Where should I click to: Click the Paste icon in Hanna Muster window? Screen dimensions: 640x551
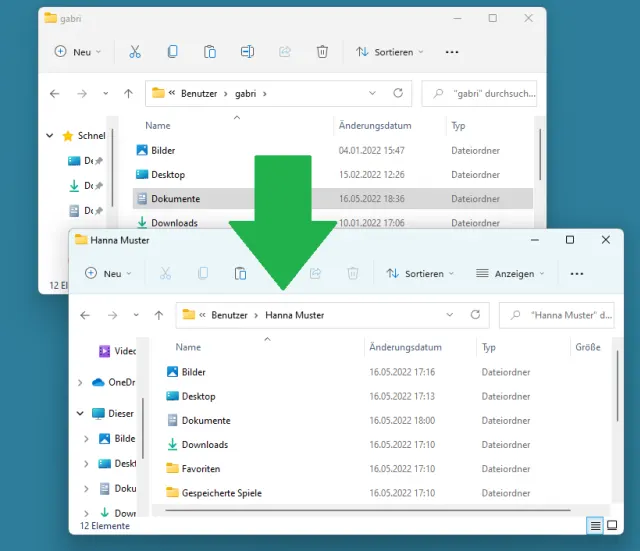click(240, 273)
